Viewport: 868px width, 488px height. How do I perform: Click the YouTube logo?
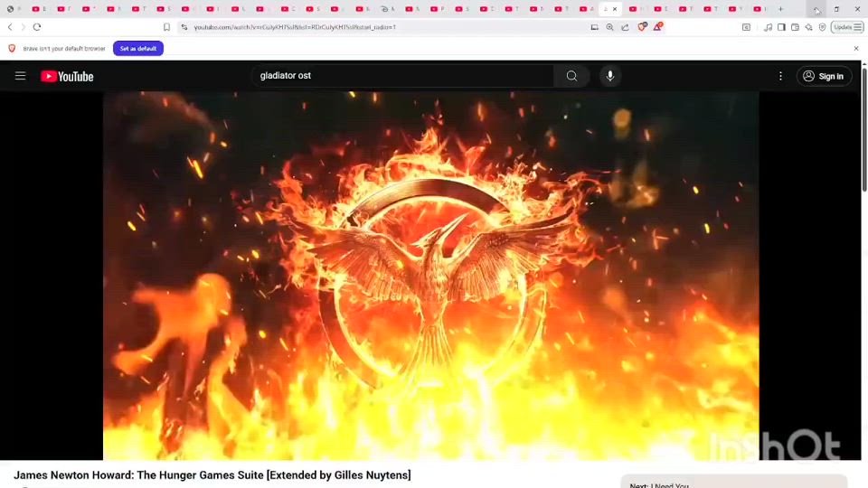pos(67,77)
